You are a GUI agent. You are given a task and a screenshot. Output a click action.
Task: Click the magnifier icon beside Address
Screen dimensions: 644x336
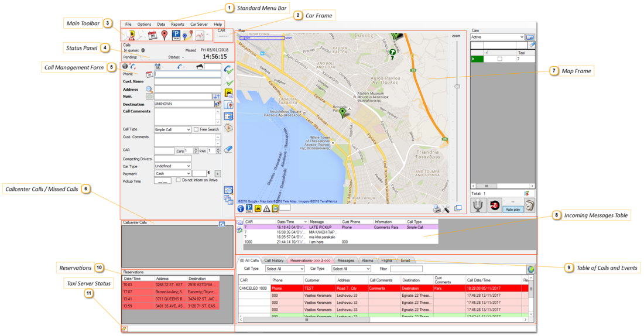coord(149,89)
